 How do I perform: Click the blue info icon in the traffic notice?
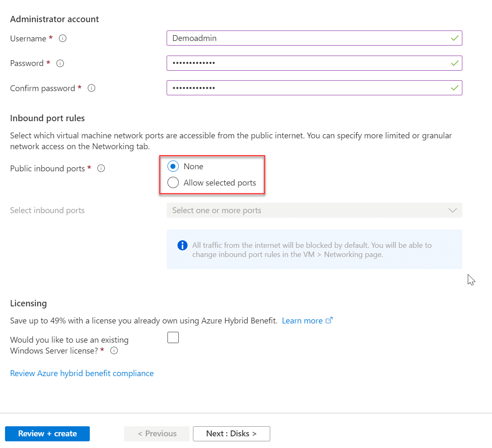tap(182, 245)
